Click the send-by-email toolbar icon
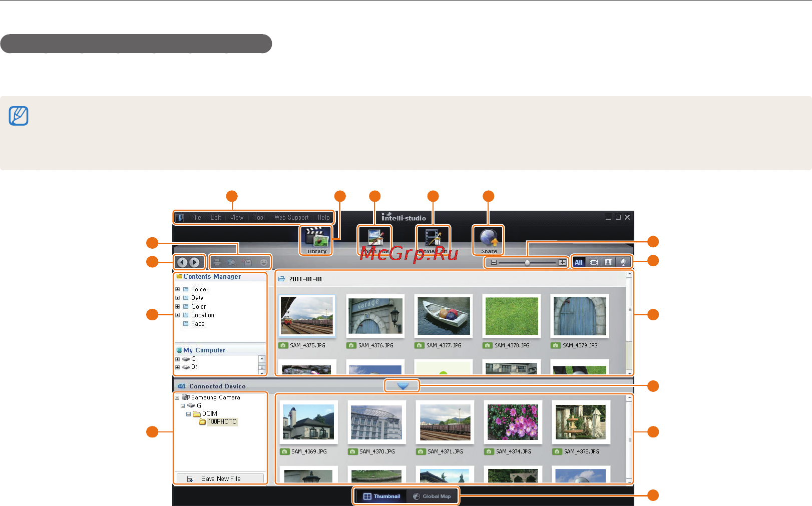This screenshot has height=506, width=812. 248,262
